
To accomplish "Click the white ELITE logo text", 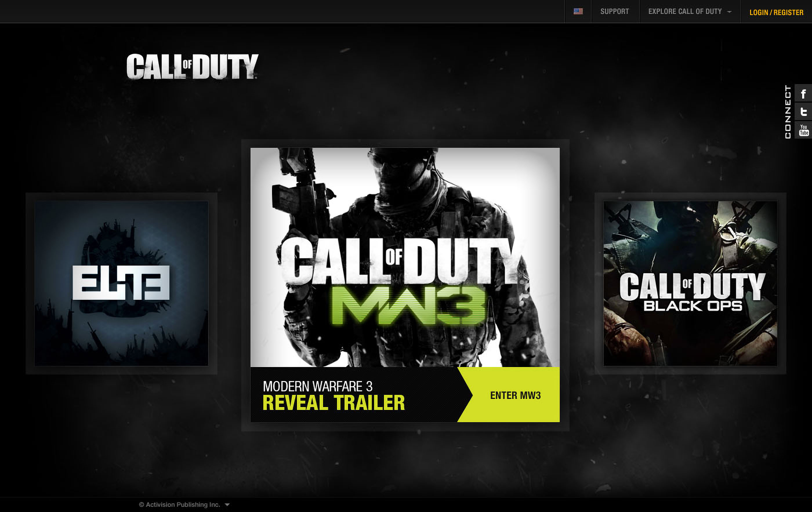I will 121,282.
